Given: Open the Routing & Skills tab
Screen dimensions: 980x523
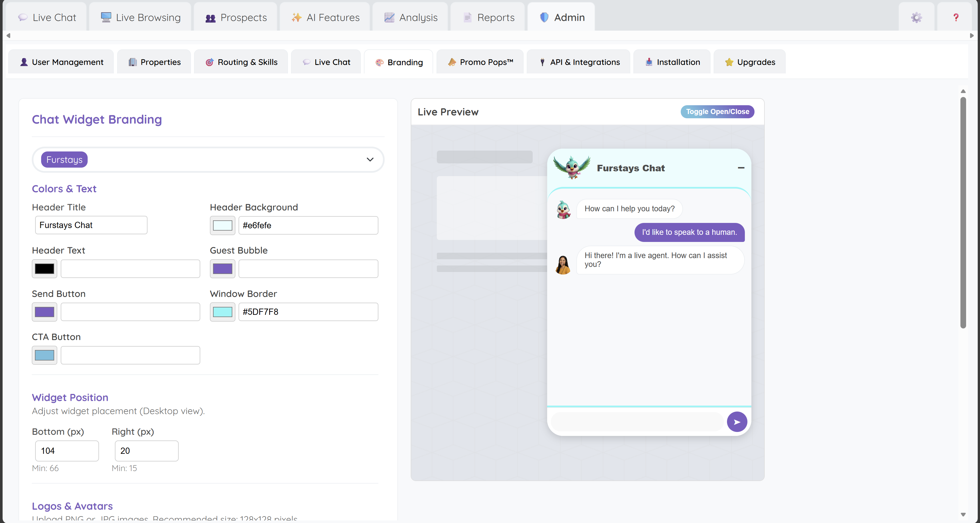Looking at the screenshot, I should tap(241, 62).
